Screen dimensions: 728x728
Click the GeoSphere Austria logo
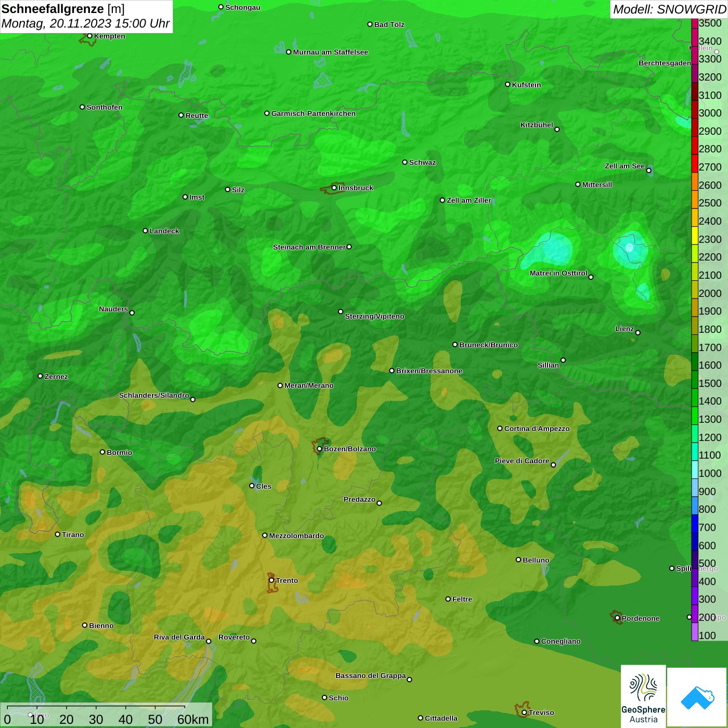pyautogui.click(x=643, y=696)
